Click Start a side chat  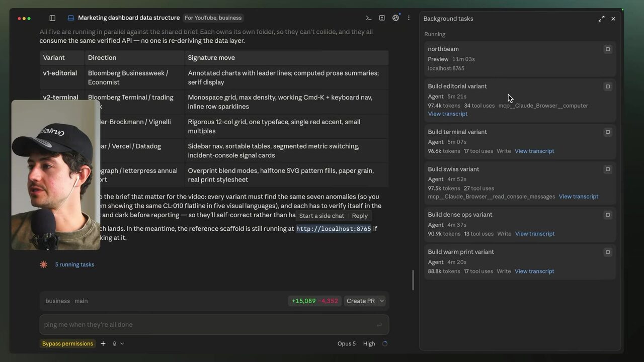321,216
